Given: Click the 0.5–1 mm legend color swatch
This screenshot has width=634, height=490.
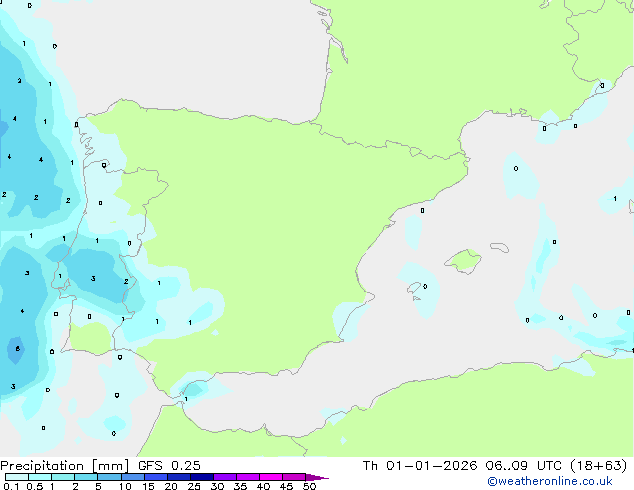Looking at the screenshot, I should (x=40, y=477).
